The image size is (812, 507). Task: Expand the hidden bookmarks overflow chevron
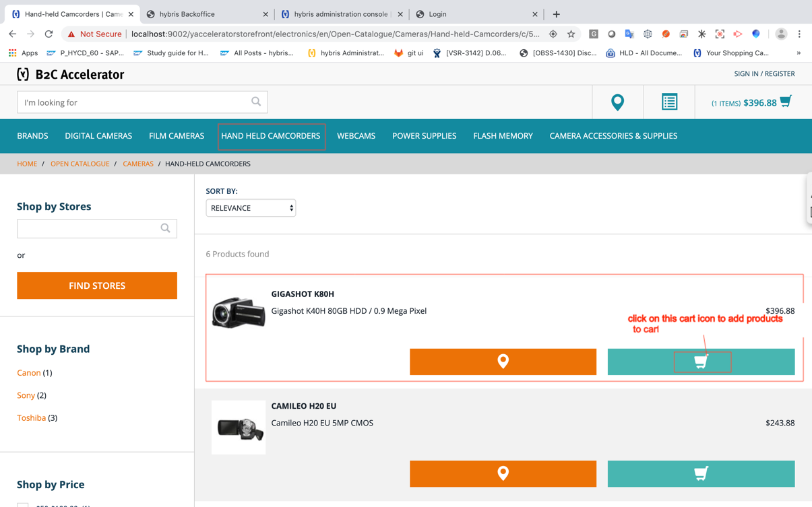[799, 53]
